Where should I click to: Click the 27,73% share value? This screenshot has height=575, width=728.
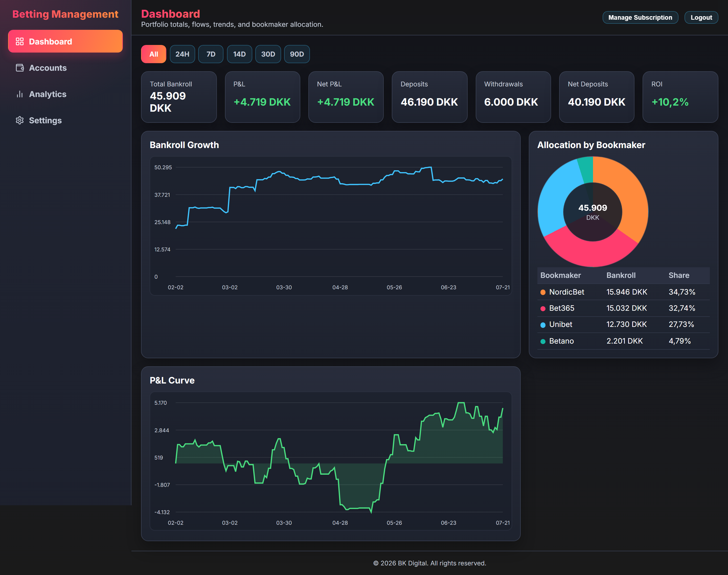click(x=681, y=324)
